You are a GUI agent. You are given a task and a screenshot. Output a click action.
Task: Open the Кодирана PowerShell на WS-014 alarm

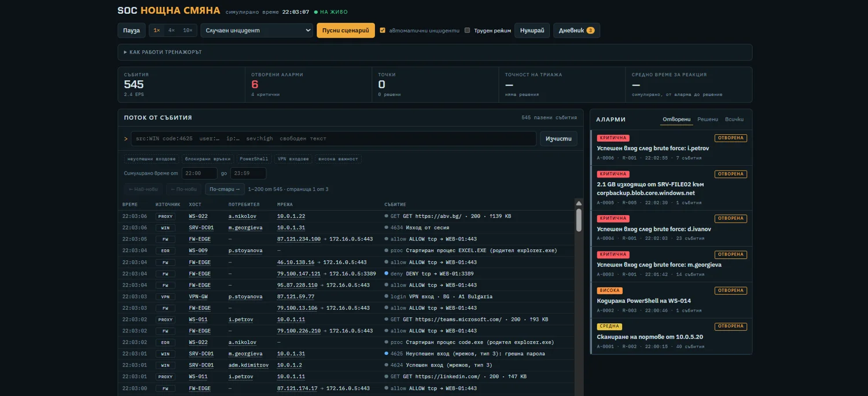[671, 301]
